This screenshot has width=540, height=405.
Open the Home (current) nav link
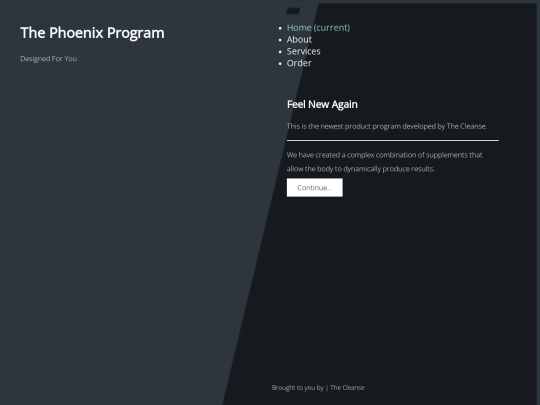tap(318, 28)
